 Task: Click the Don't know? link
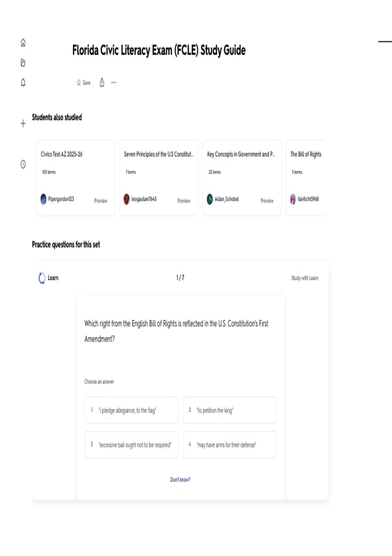[x=180, y=479]
